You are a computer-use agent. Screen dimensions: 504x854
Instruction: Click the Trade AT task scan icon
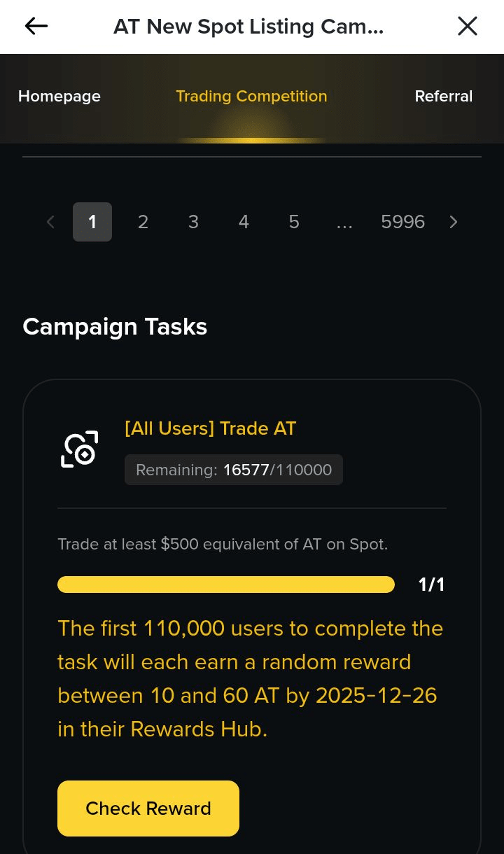point(79,449)
